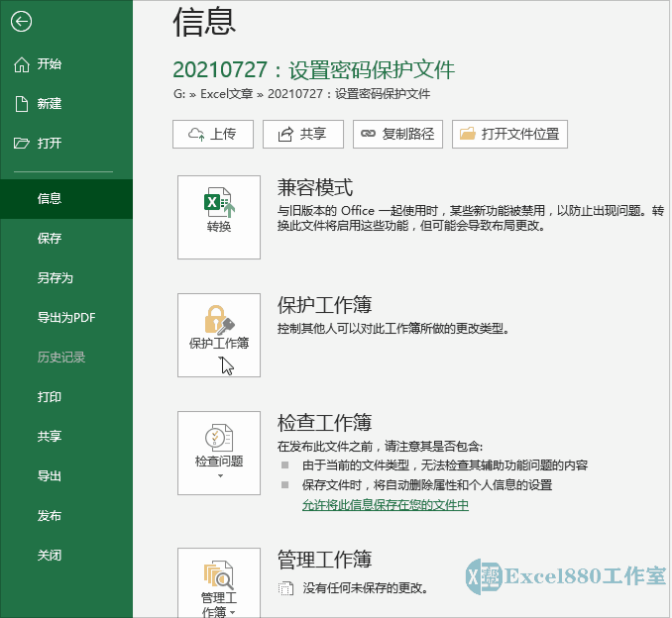Screen dimensions: 672x618
Task: Click the open folder icon beside 打开
Action: (x=22, y=143)
